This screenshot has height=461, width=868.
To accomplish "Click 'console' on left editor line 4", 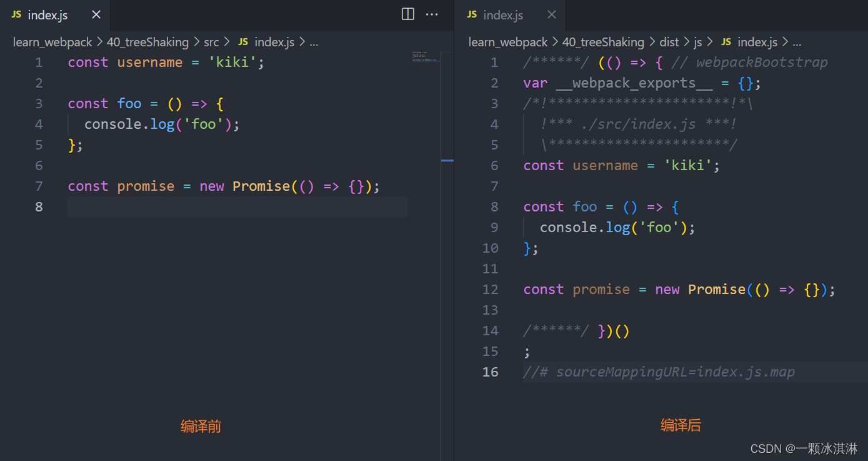I will tap(113, 124).
